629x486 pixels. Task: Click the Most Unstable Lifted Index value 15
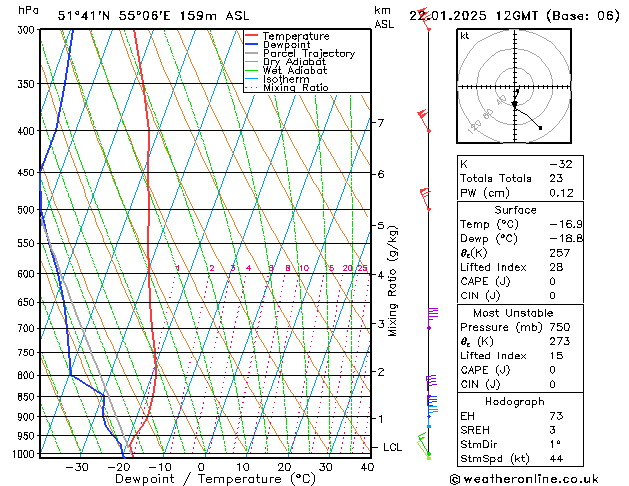556,356
